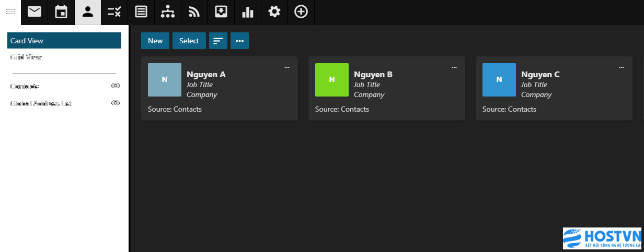
Task: Switch to Grid View
Action: pyautogui.click(x=26, y=57)
